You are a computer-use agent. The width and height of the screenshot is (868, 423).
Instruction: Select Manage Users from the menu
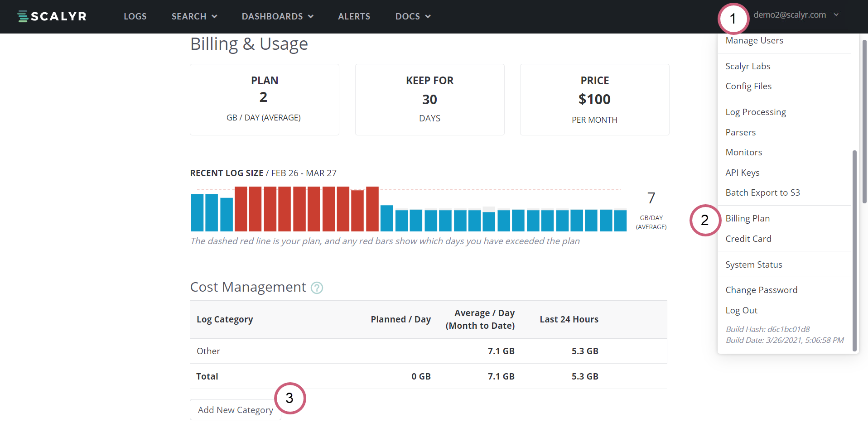[x=754, y=40]
